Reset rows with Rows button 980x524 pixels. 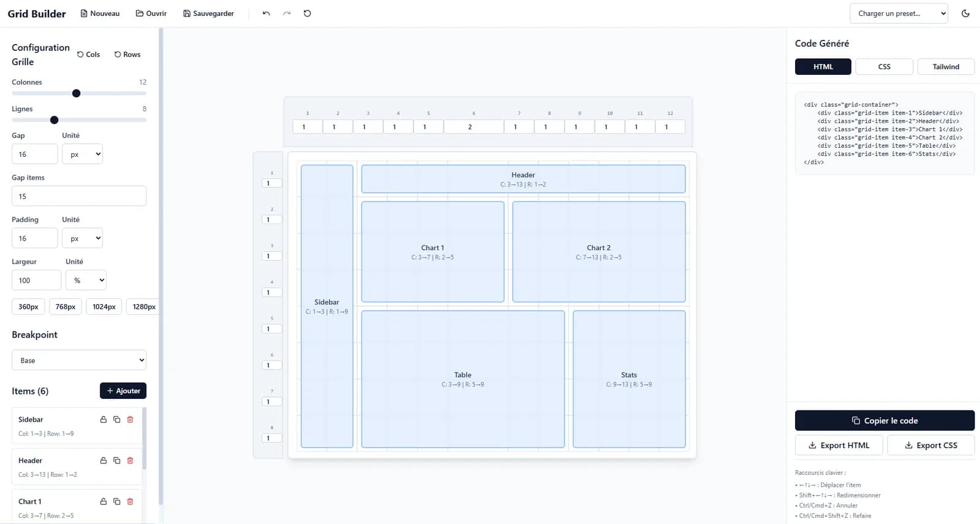(x=127, y=55)
